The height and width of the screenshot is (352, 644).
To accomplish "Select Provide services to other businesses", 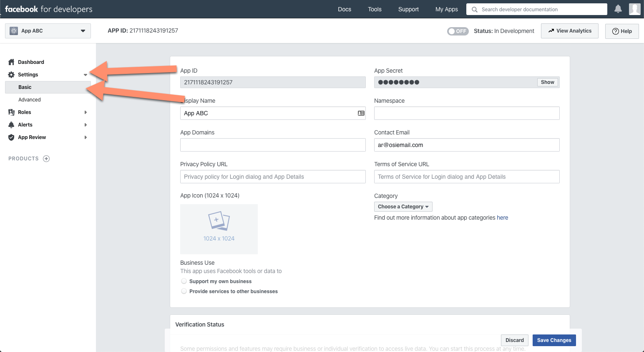I will [184, 291].
